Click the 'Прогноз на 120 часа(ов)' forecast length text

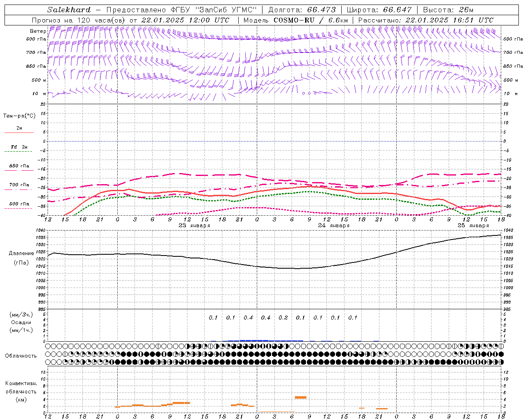coord(79,20)
